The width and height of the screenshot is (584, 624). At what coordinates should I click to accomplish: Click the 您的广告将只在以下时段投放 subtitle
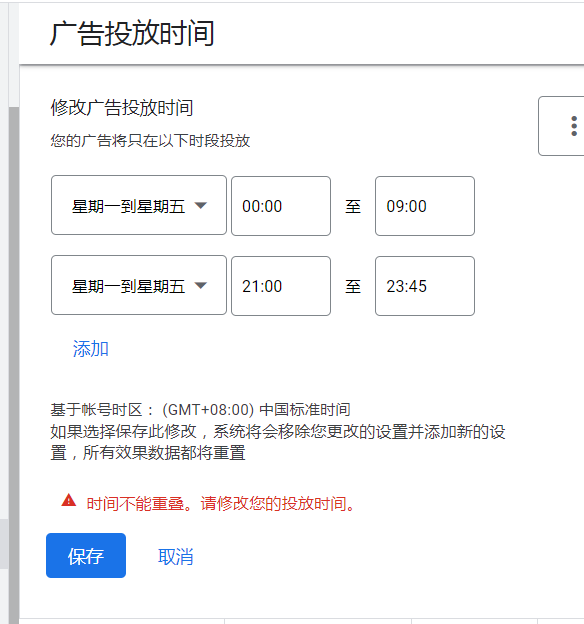point(150,141)
